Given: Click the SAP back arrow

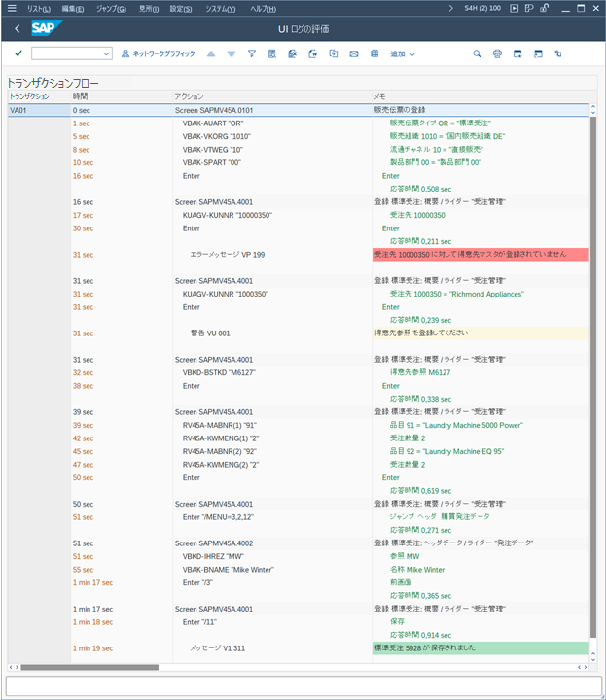Looking at the screenshot, I should click(x=18, y=28).
